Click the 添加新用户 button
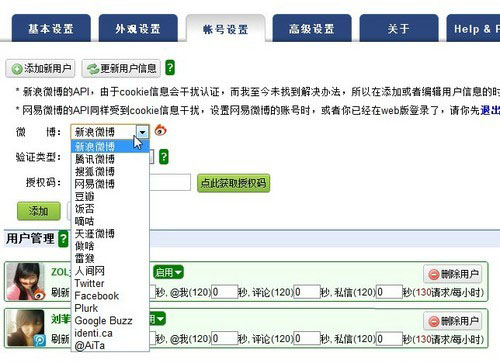This screenshot has height=363, width=500. pyautogui.click(x=40, y=69)
